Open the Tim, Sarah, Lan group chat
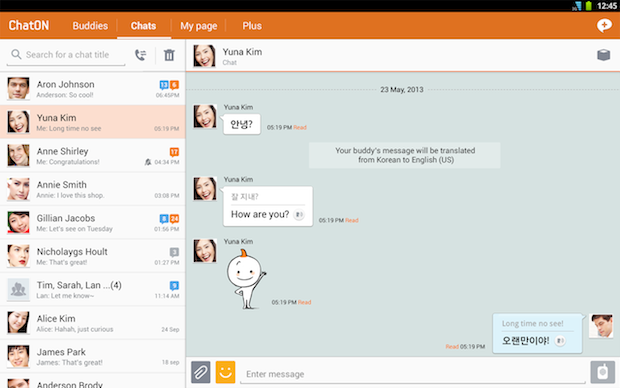The width and height of the screenshot is (620, 388). (93, 289)
